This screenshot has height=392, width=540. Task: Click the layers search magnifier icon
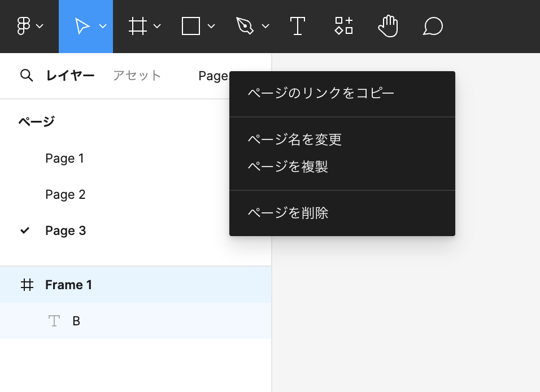pyautogui.click(x=26, y=76)
